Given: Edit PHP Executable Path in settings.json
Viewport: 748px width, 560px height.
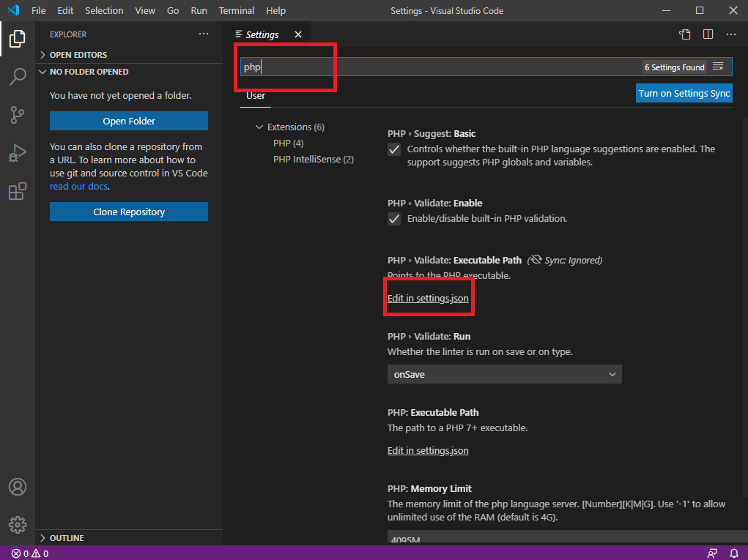Looking at the screenshot, I should pyautogui.click(x=428, y=451).
